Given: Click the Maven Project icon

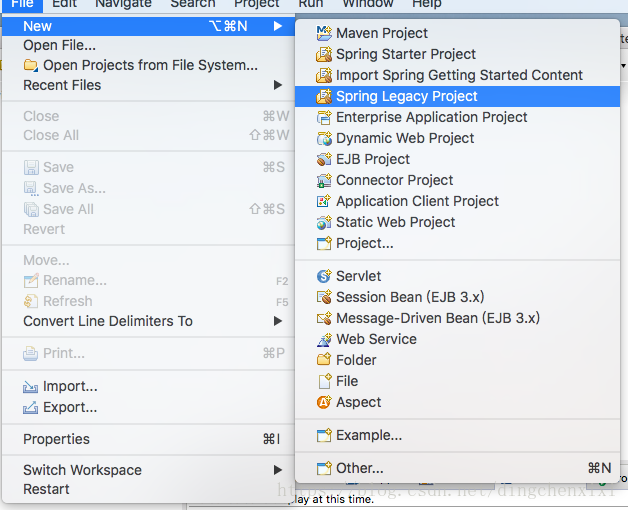Looking at the screenshot, I should tap(324, 33).
